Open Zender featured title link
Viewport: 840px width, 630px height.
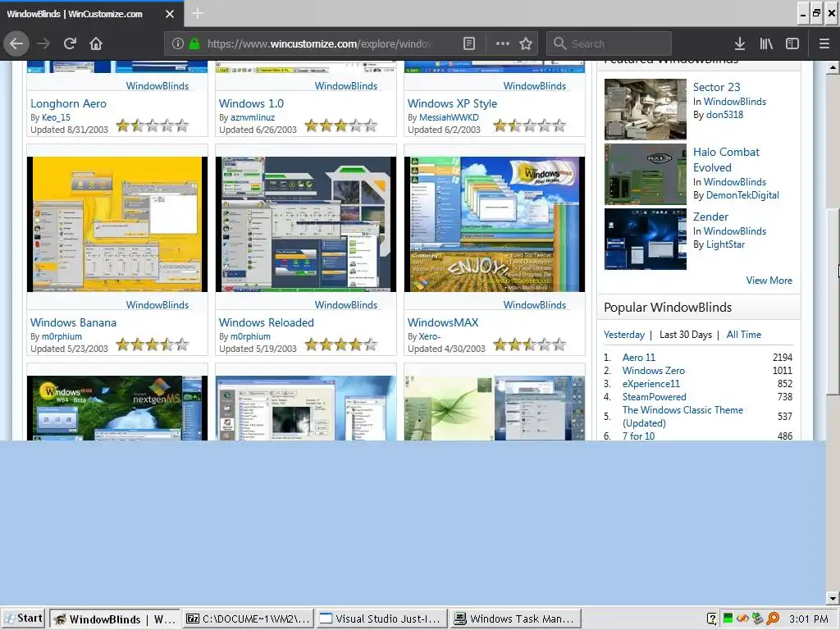click(710, 217)
